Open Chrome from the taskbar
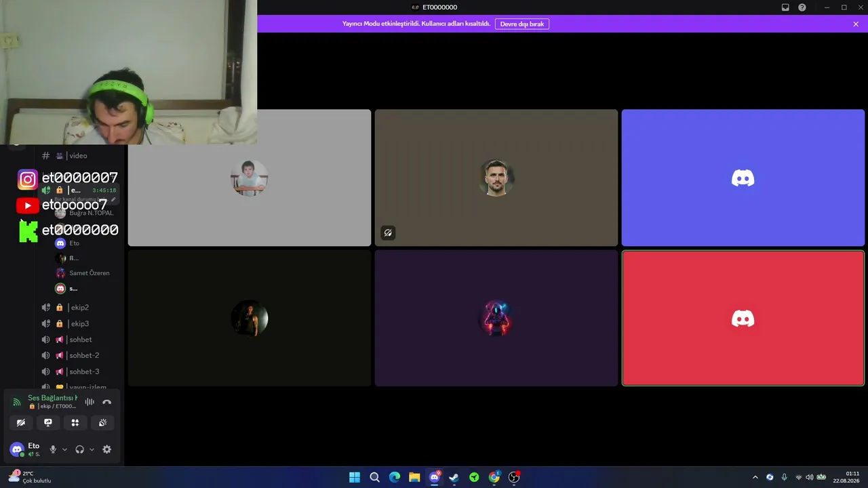Screen dimensions: 868x488 pos(494,477)
